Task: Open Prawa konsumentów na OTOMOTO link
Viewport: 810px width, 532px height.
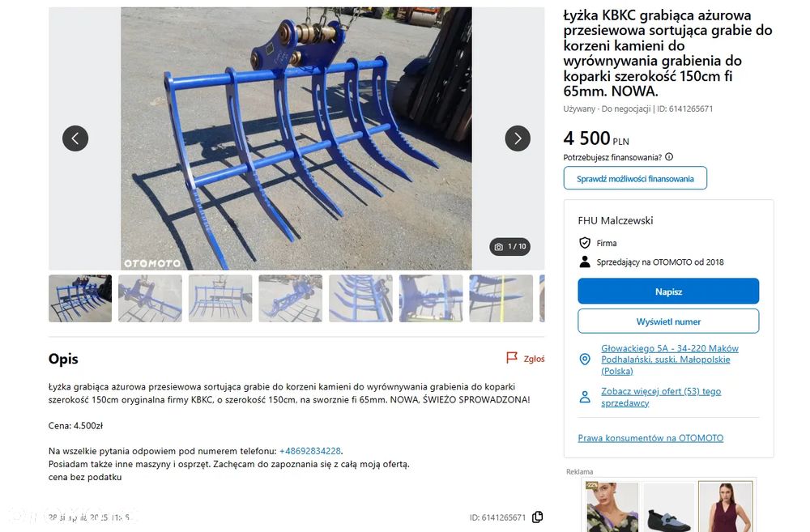Action: pyautogui.click(x=650, y=438)
